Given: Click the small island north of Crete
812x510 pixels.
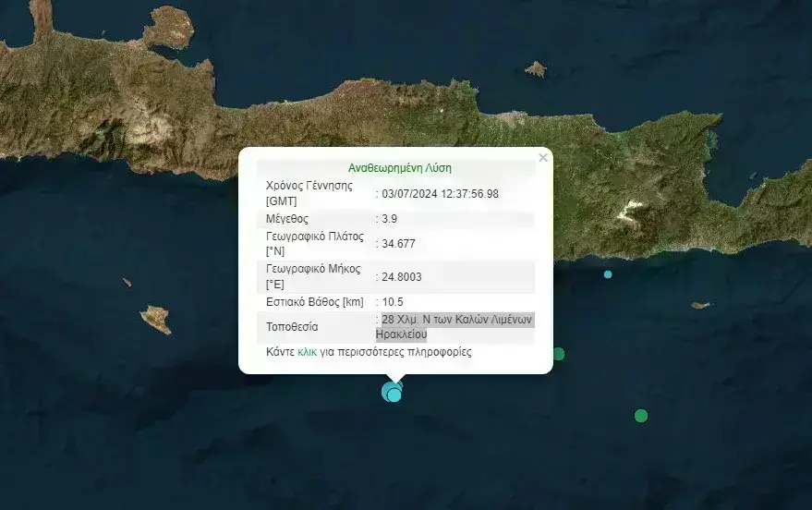Looking at the screenshot, I should click(536, 68).
